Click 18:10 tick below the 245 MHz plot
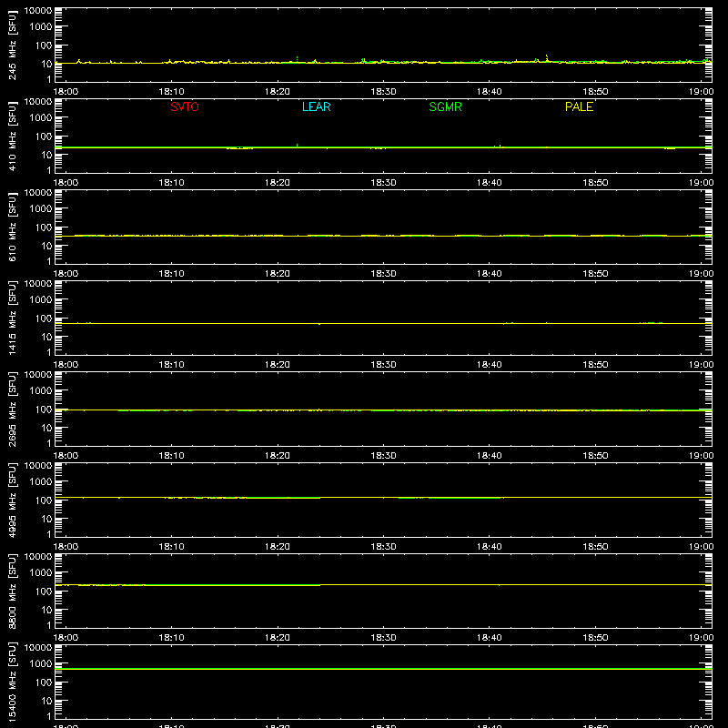The width and height of the screenshot is (728, 728). click(x=171, y=92)
